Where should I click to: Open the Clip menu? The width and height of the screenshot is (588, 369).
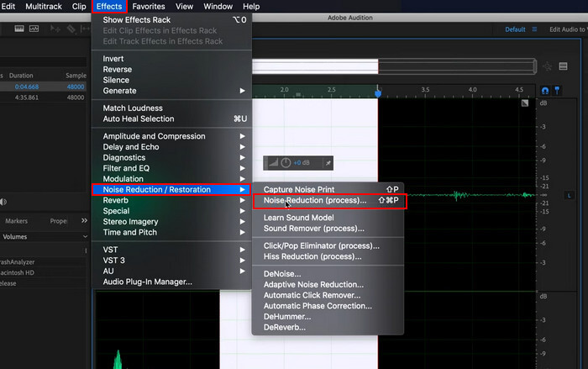79,7
